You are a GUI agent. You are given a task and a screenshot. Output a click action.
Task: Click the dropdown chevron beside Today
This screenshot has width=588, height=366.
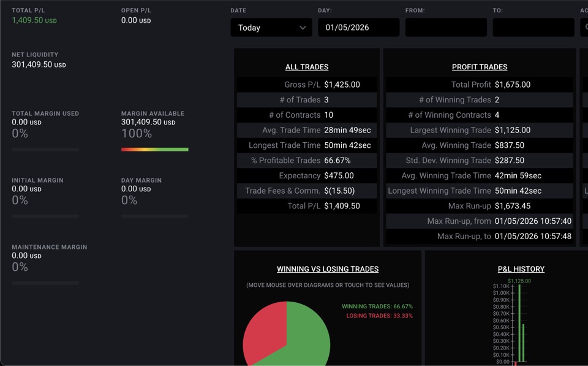(x=303, y=28)
